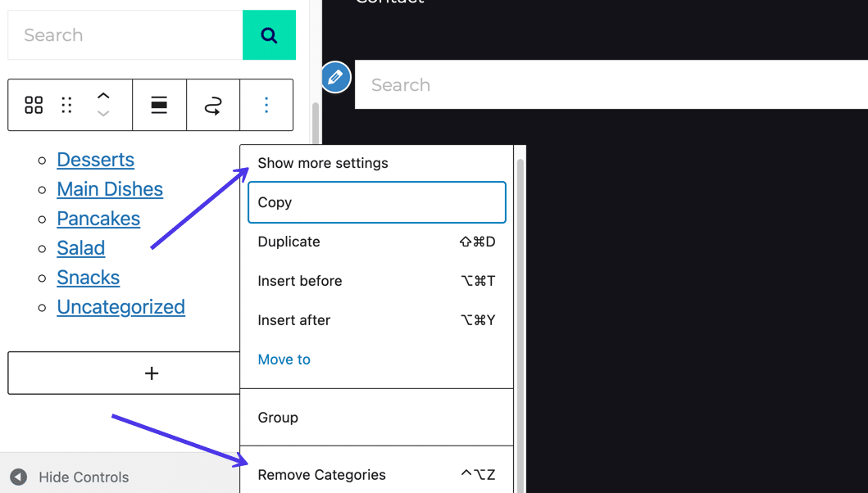This screenshot has width=868, height=493.
Task: Move block down with the down chevron
Action: point(103,114)
